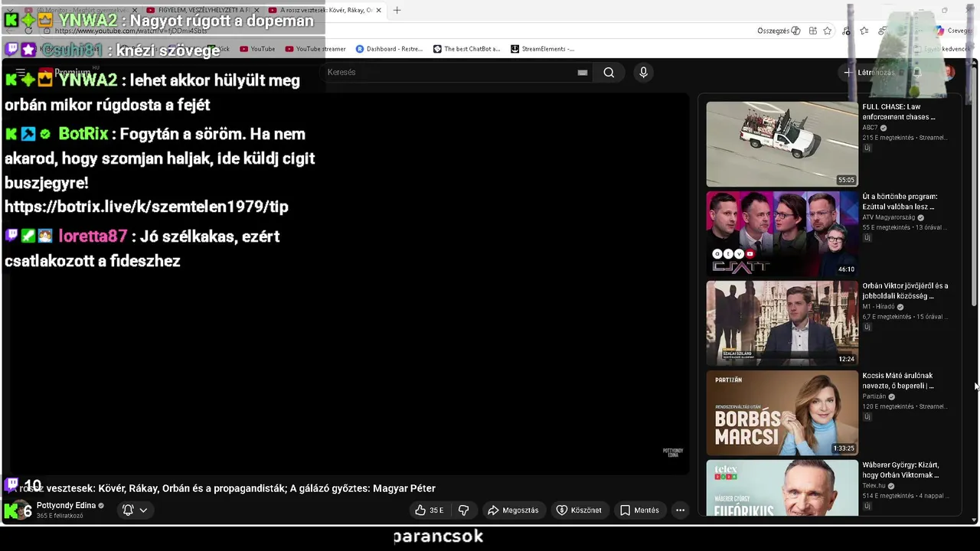980x551 pixels.
Task: Close the 'A rossz vesztesek' browser tab
Action: (378, 10)
